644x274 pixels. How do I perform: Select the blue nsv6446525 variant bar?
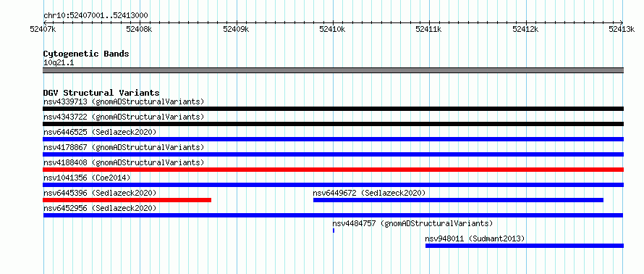coord(333,139)
